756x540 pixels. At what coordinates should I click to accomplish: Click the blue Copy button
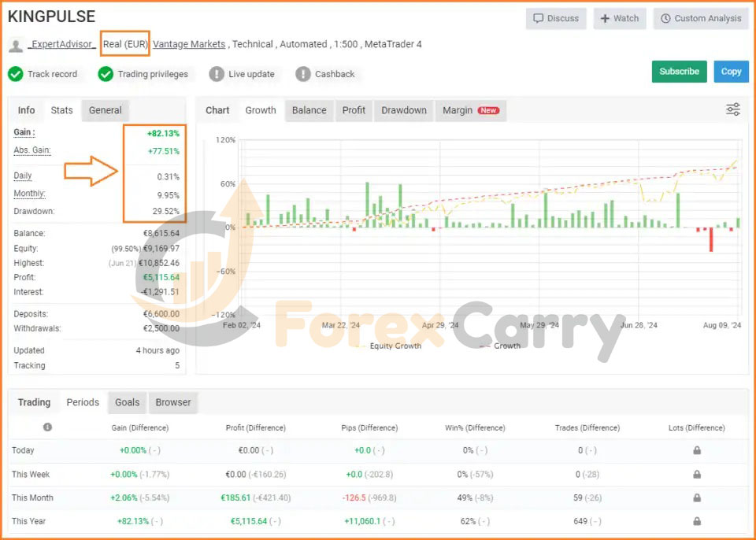point(731,72)
